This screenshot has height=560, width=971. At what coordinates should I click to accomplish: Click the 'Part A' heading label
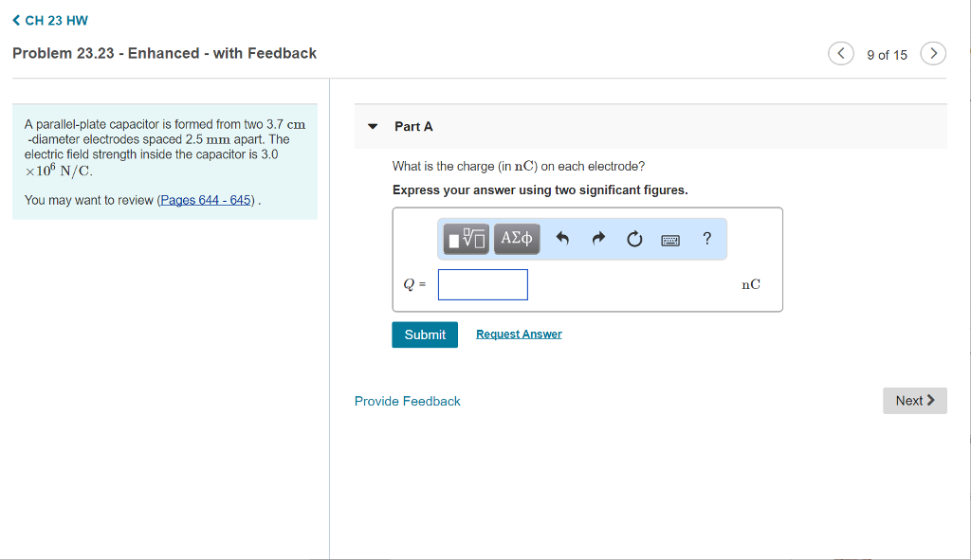point(413,126)
